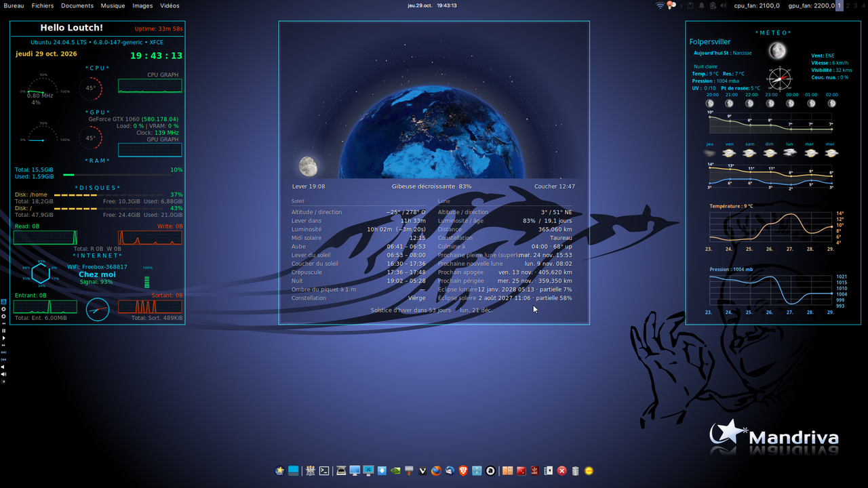Open Thunderbird mail in the dock
Image resolution: width=868 pixels, height=488 pixels.
450,470
